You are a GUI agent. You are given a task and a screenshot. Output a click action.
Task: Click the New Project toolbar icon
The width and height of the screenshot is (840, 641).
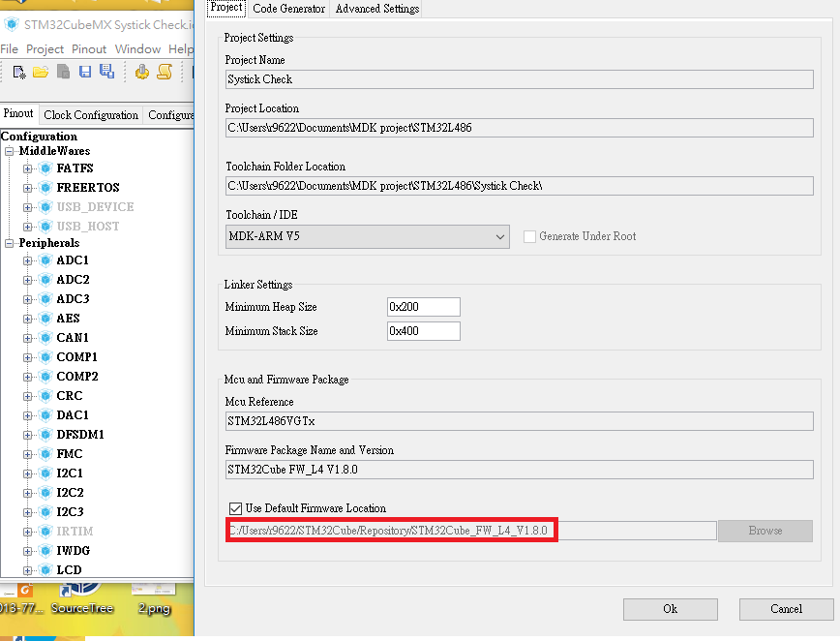19,72
